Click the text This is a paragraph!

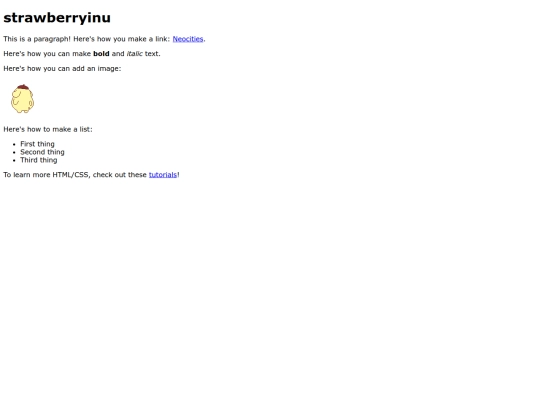pos(37,39)
